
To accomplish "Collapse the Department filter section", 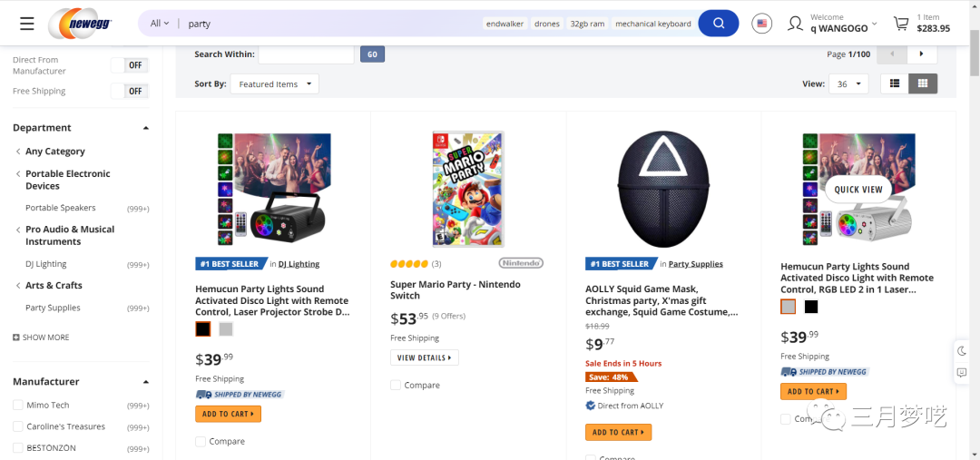I will pyautogui.click(x=146, y=128).
